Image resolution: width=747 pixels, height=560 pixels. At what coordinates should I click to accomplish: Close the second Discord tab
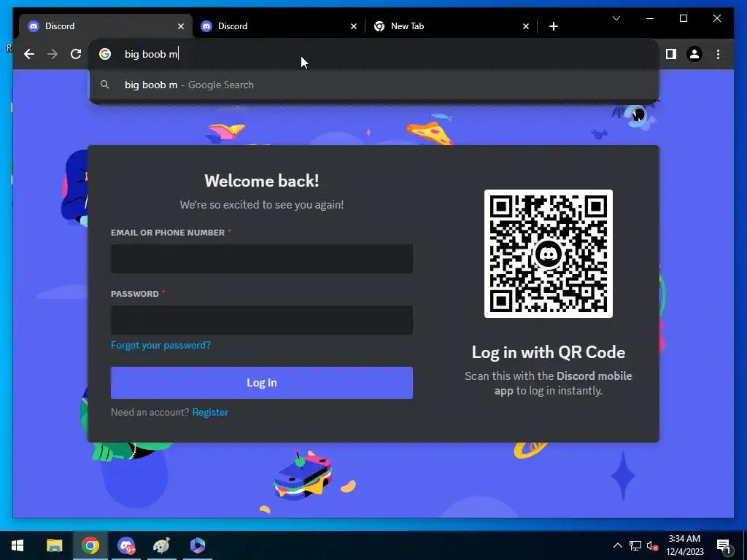[x=354, y=26]
